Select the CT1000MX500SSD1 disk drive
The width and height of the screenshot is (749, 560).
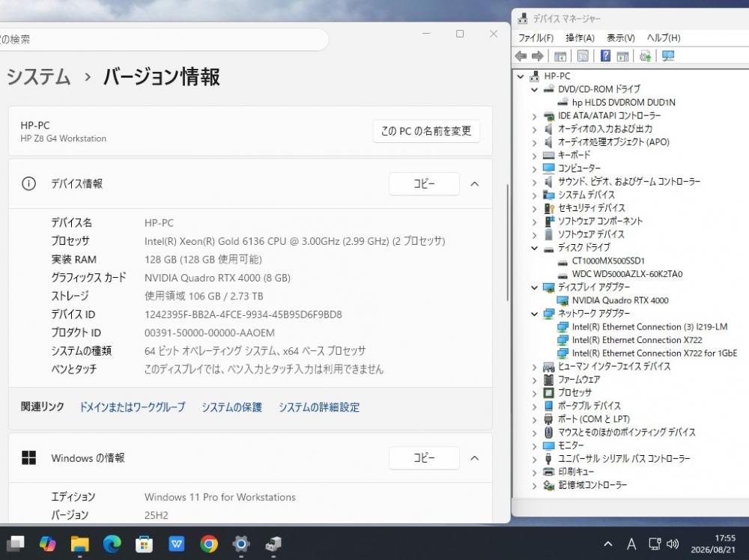(x=608, y=261)
